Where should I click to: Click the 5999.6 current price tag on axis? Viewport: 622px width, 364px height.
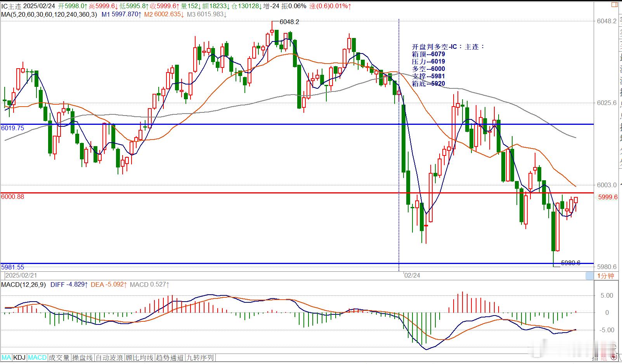click(x=608, y=197)
